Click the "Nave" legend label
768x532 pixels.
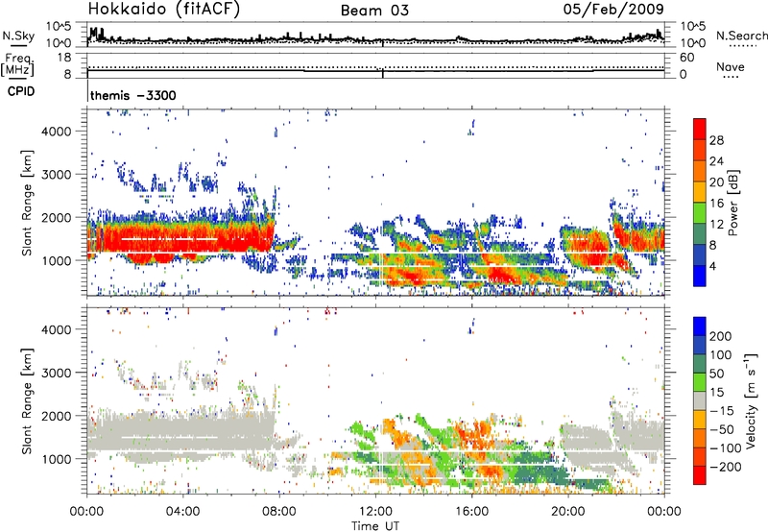[x=730, y=66]
